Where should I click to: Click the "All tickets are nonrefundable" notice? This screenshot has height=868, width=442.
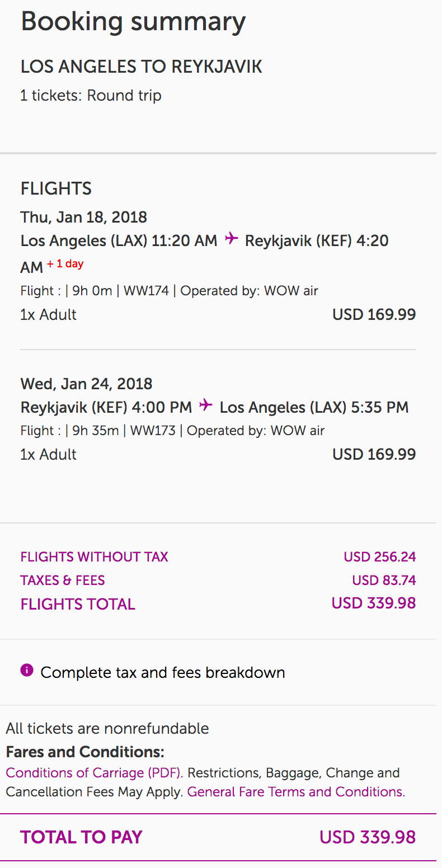[x=107, y=729]
